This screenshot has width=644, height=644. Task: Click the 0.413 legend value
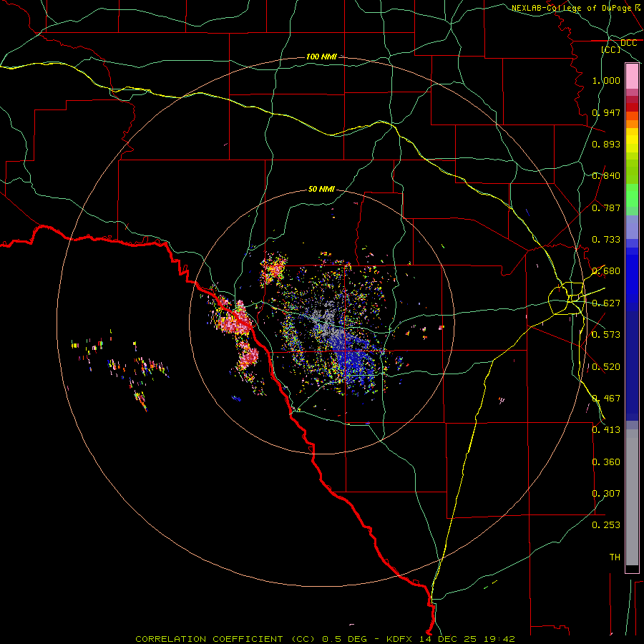pos(606,430)
